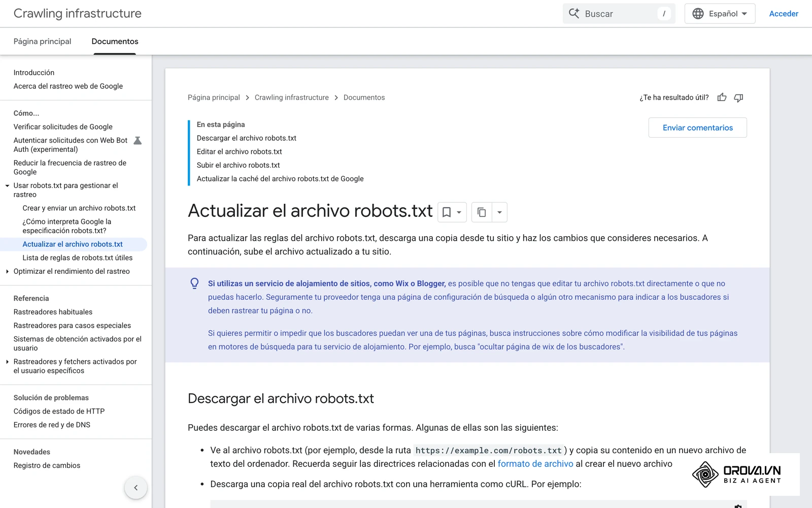812x508 pixels.
Task: Collapse 'Usar robots.txt para gestionar el rastreo'
Action: [7, 186]
